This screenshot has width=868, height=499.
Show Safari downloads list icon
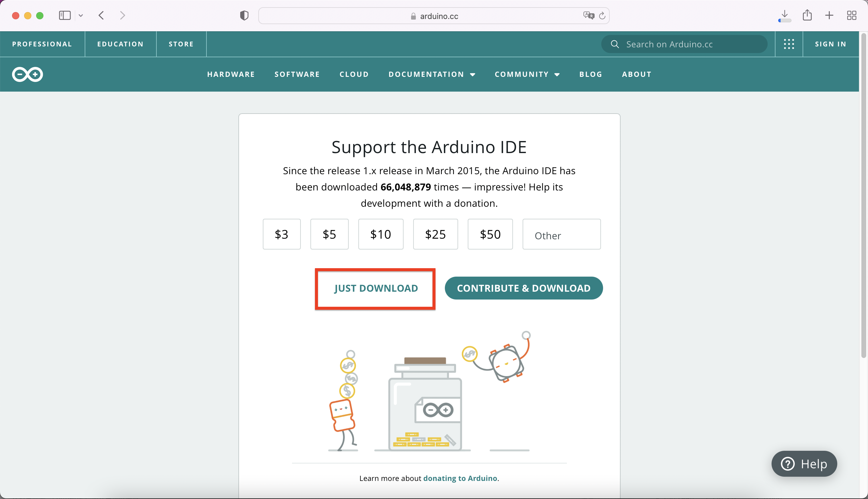point(785,16)
